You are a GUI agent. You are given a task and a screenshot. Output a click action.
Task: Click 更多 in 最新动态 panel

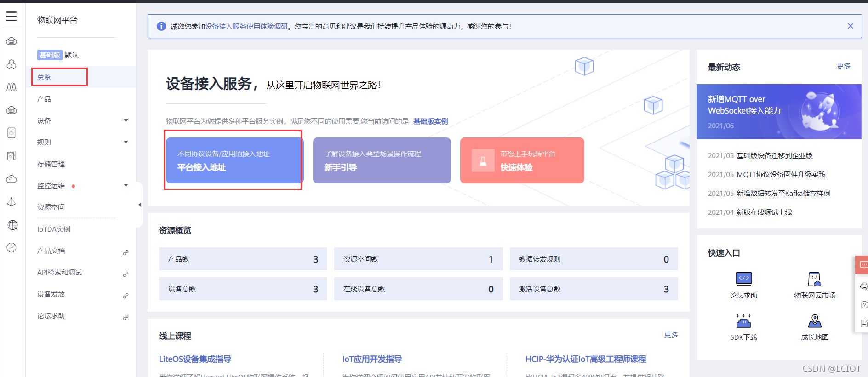(x=844, y=66)
